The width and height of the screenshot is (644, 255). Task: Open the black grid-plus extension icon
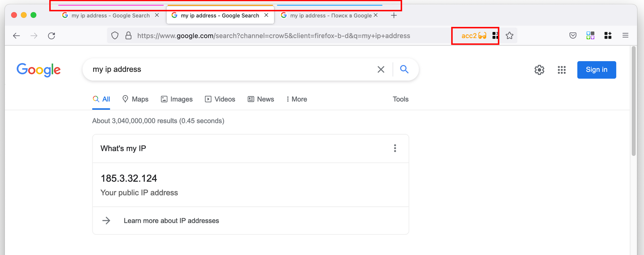click(x=608, y=36)
